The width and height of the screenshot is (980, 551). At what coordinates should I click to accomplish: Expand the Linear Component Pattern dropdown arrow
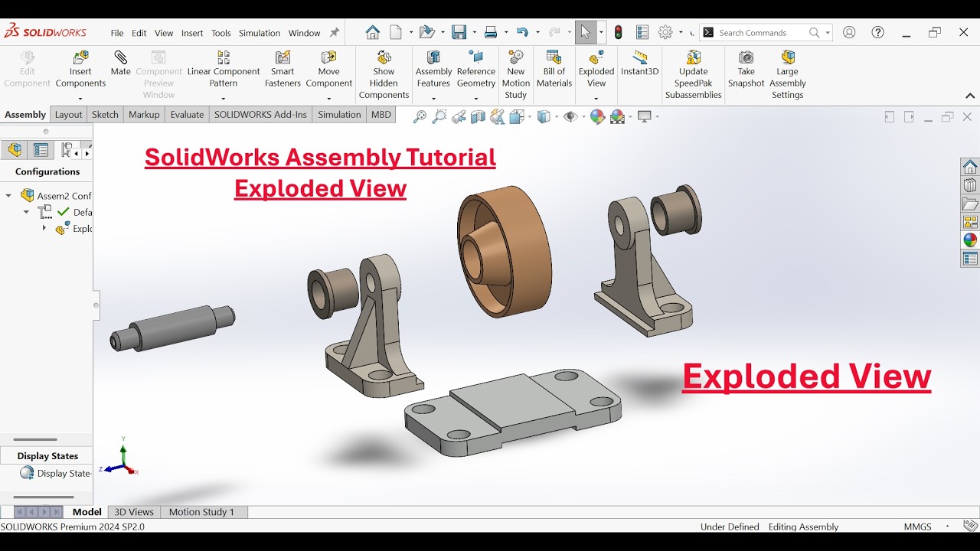pyautogui.click(x=224, y=98)
